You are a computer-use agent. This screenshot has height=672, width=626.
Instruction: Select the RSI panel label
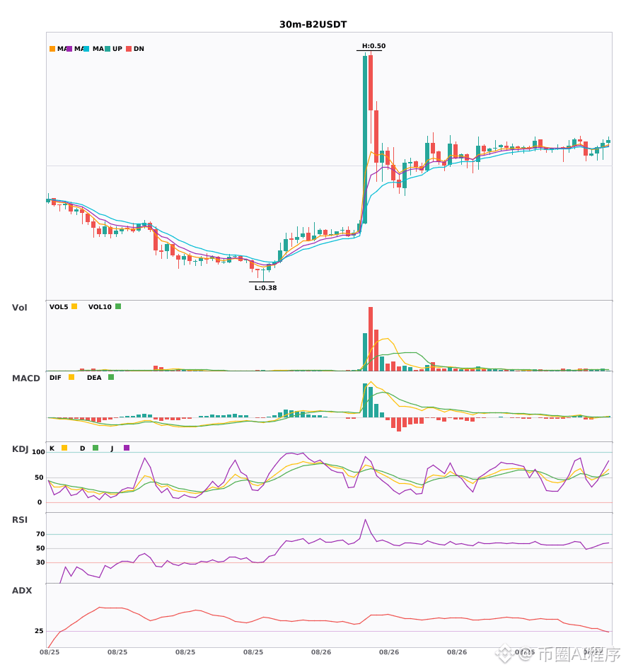(20, 520)
